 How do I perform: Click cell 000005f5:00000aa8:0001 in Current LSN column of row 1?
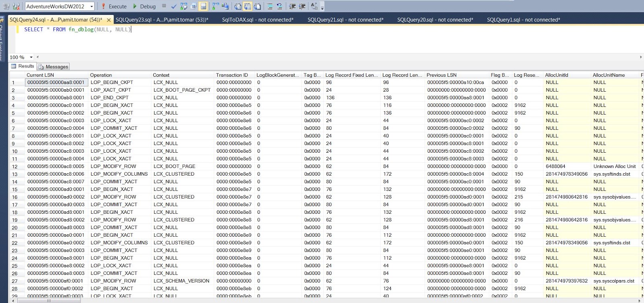click(57, 82)
